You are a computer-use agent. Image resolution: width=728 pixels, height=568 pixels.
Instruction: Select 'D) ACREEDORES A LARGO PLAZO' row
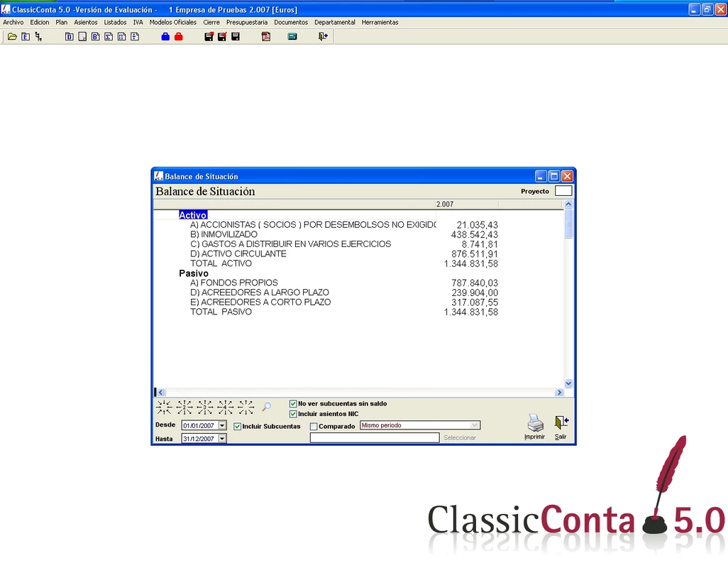tap(260, 293)
